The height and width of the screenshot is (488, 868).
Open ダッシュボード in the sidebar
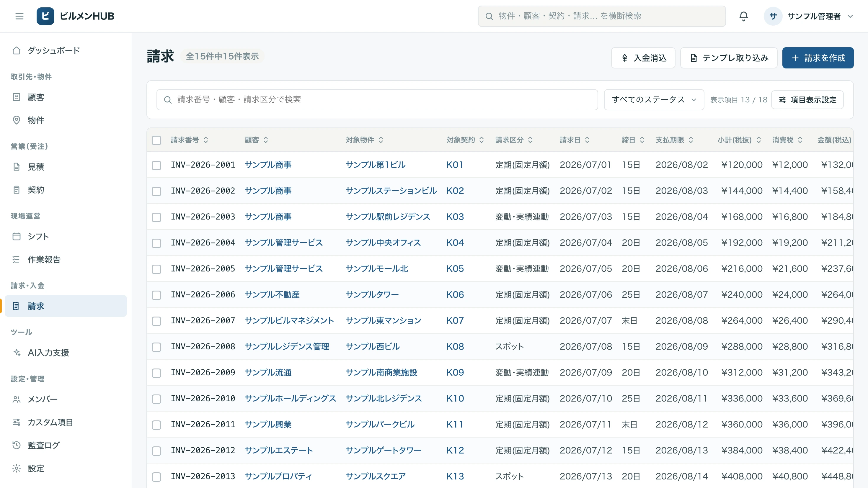[66, 50]
